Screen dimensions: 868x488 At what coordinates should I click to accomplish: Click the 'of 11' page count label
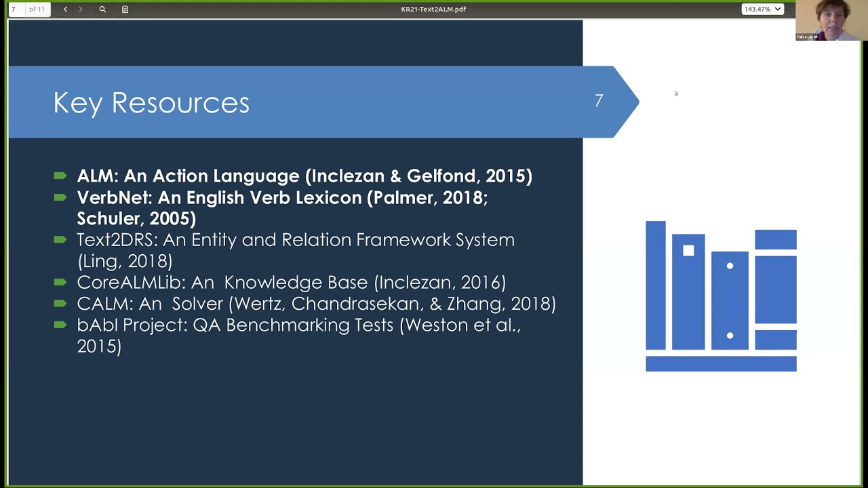[x=37, y=9]
